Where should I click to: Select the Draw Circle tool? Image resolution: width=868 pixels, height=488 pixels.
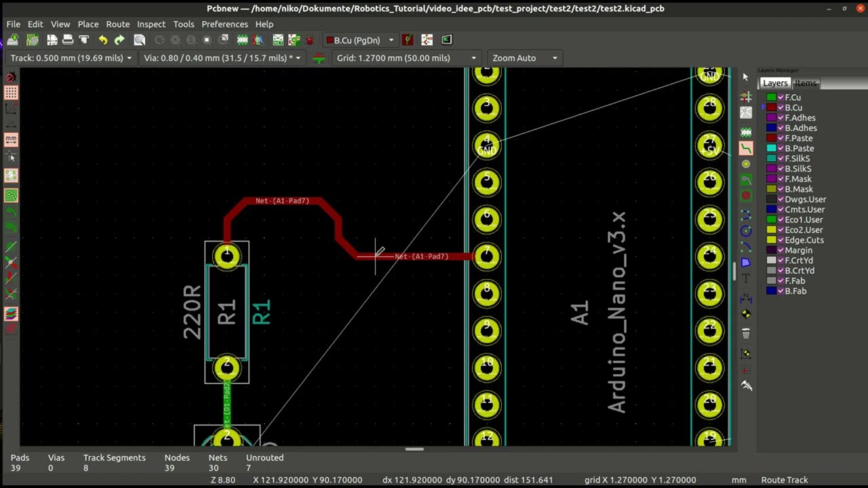(746, 231)
